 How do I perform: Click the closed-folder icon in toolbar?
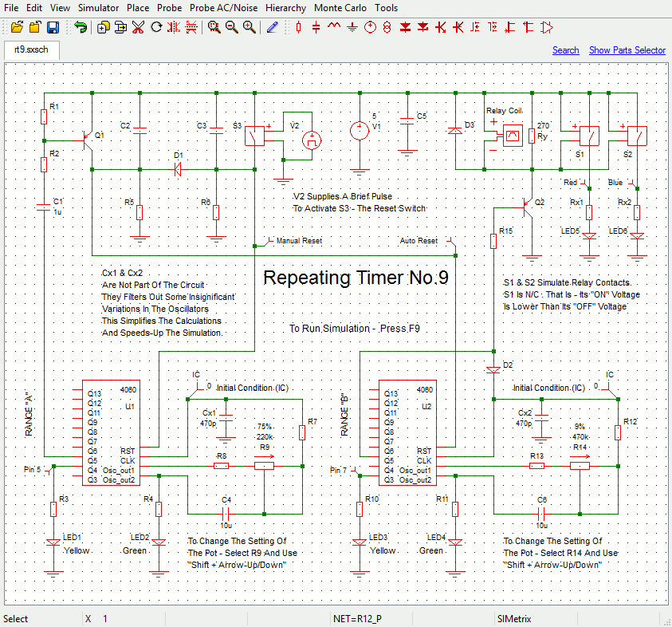[35, 27]
